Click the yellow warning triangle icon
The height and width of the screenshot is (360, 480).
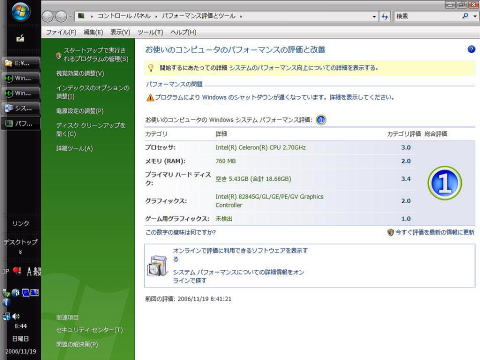point(150,98)
